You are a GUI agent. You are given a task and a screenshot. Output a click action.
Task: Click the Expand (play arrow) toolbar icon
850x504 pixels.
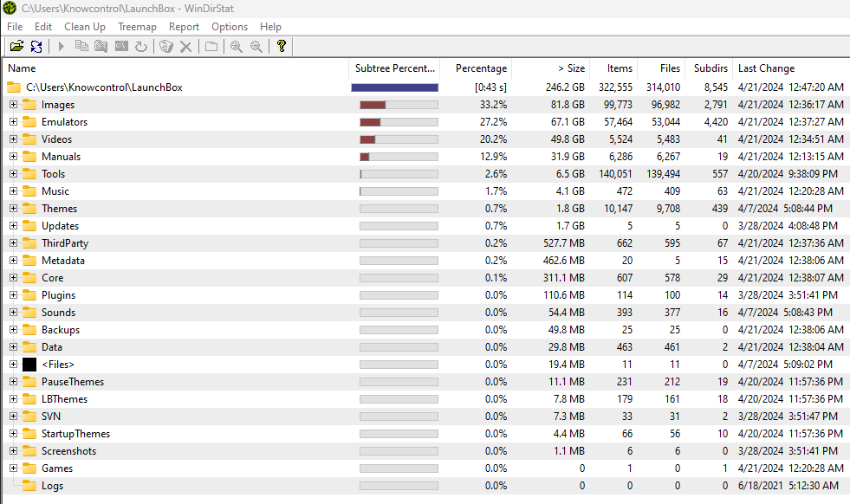pyautogui.click(x=62, y=47)
